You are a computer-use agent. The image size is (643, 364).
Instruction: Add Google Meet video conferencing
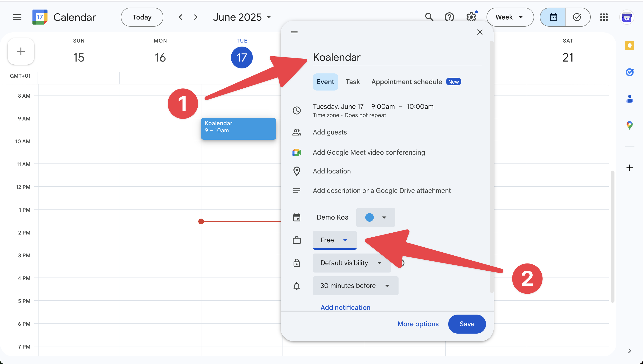pos(369,152)
